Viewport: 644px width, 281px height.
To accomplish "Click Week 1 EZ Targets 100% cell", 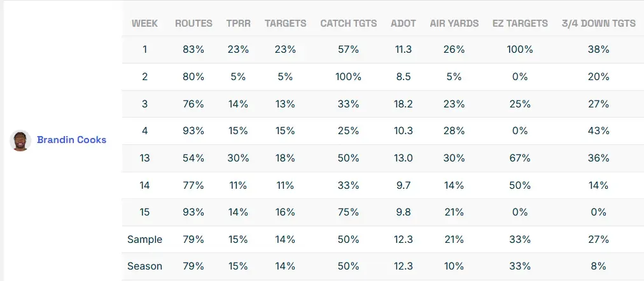I will 520,49.
